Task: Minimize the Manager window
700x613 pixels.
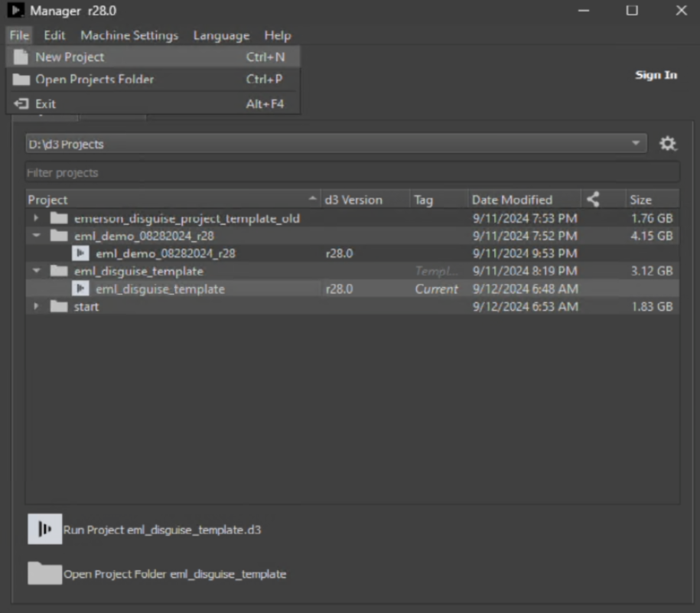Action: point(584,10)
